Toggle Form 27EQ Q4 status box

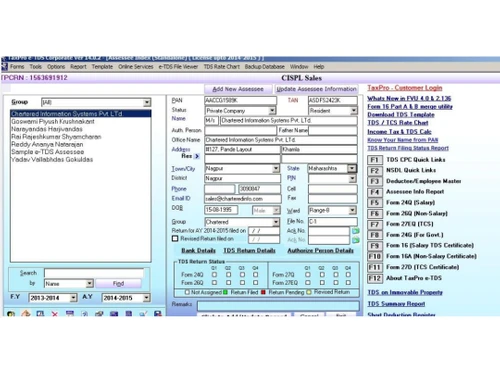pyautogui.click(x=348, y=282)
